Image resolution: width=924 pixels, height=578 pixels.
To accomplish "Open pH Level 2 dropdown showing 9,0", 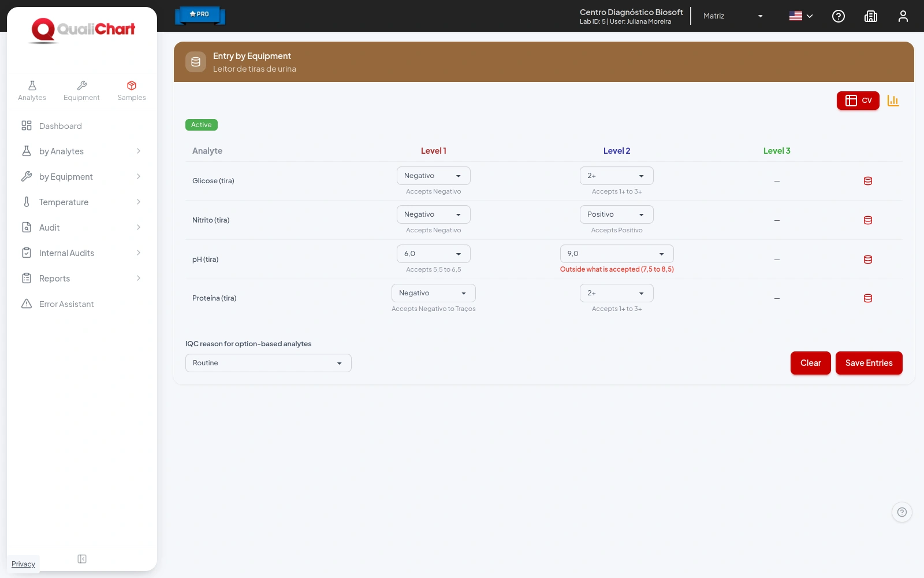I will pyautogui.click(x=617, y=254).
